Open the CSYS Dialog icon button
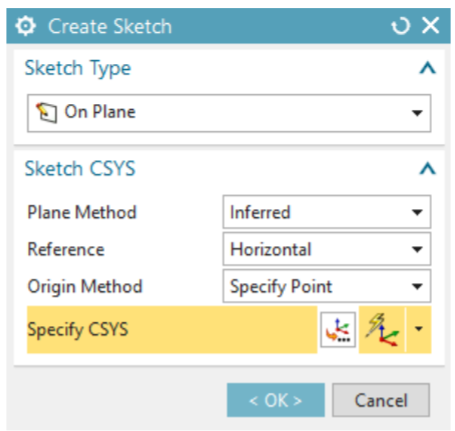This screenshot has width=455, height=431. 338,330
